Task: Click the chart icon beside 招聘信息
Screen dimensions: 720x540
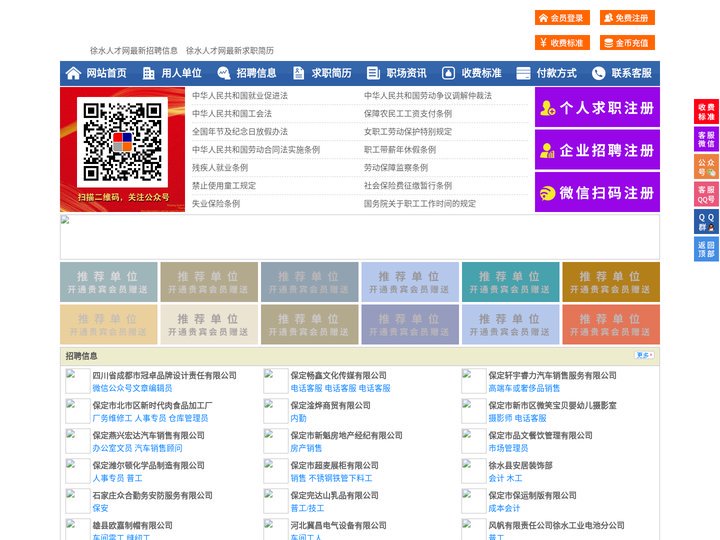Action: [x=223, y=73]
